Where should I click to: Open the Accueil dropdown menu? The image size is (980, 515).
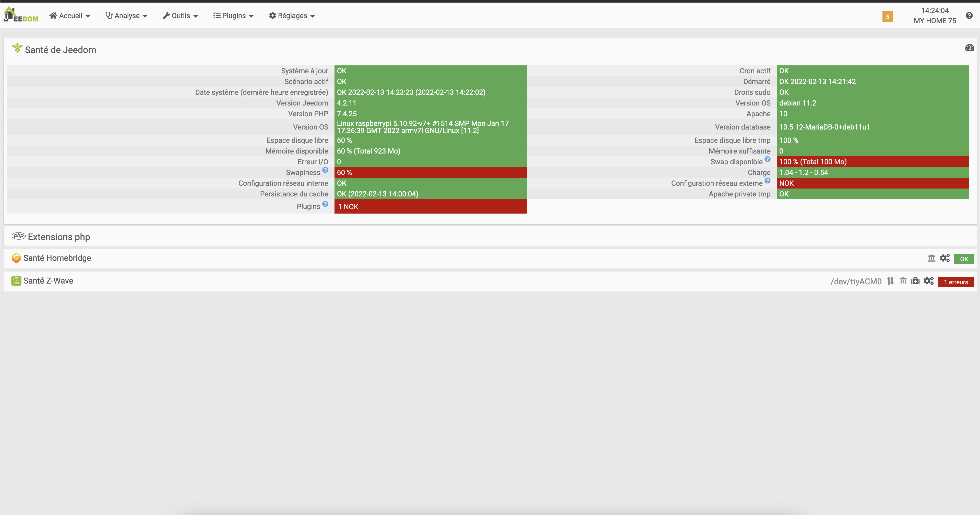(x=70, y=16)
